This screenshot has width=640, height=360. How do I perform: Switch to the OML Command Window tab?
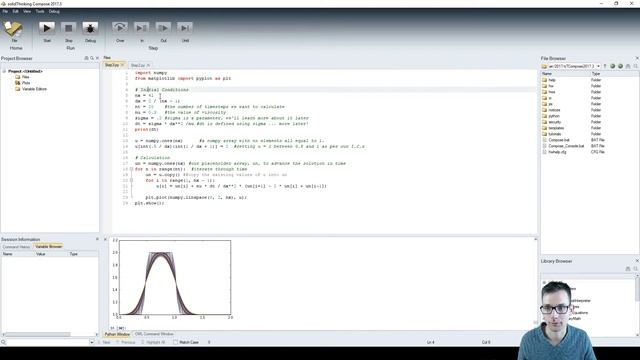(x=154, y=334)
